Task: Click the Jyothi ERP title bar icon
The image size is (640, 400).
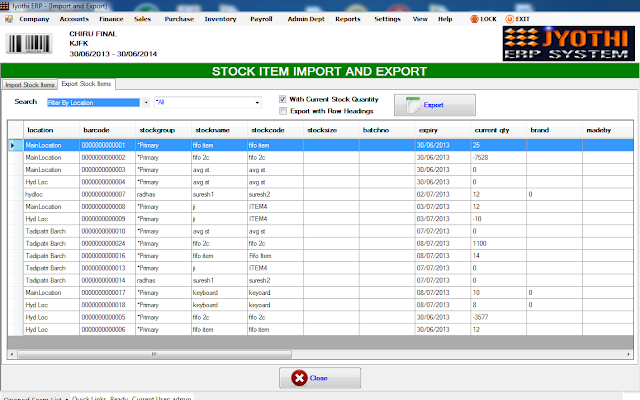Action: (x=4, y=6)
